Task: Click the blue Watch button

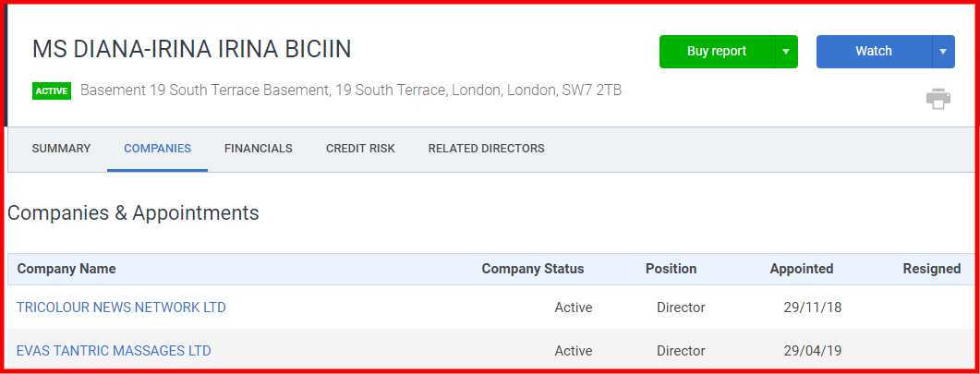Action: coord(874,51)
